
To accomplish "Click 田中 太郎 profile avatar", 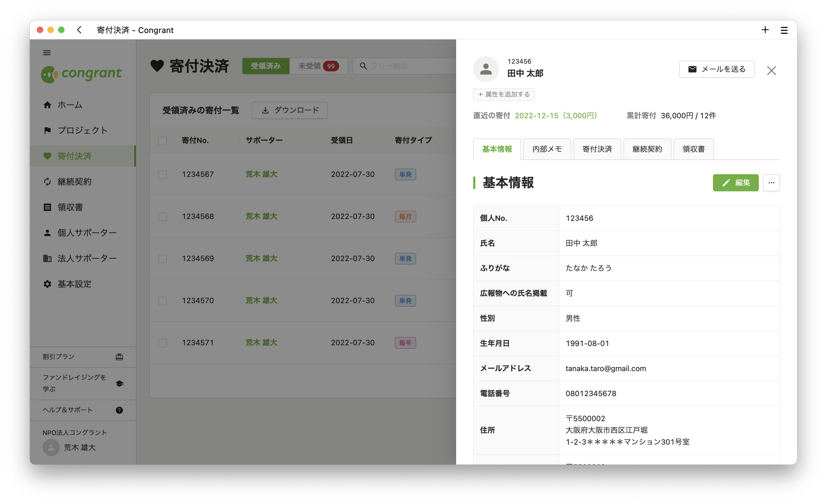I will click(x=486, y=69).
